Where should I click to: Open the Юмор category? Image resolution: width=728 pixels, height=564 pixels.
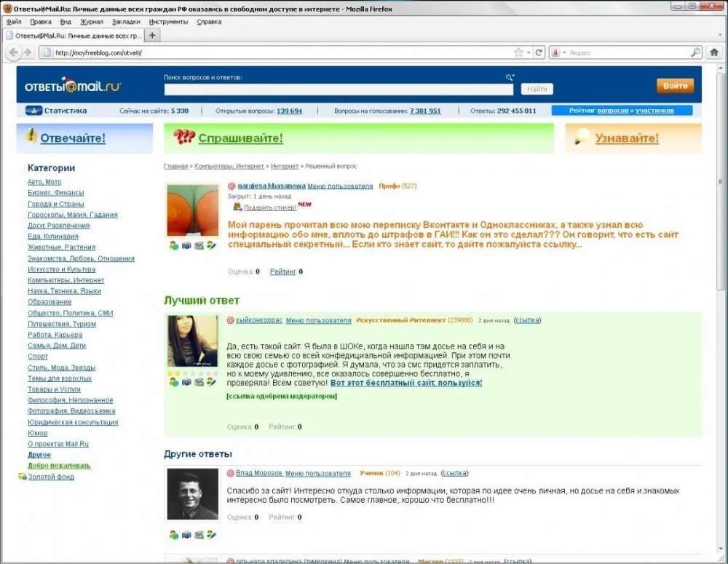pyautogui.click(x=38, y=432)
